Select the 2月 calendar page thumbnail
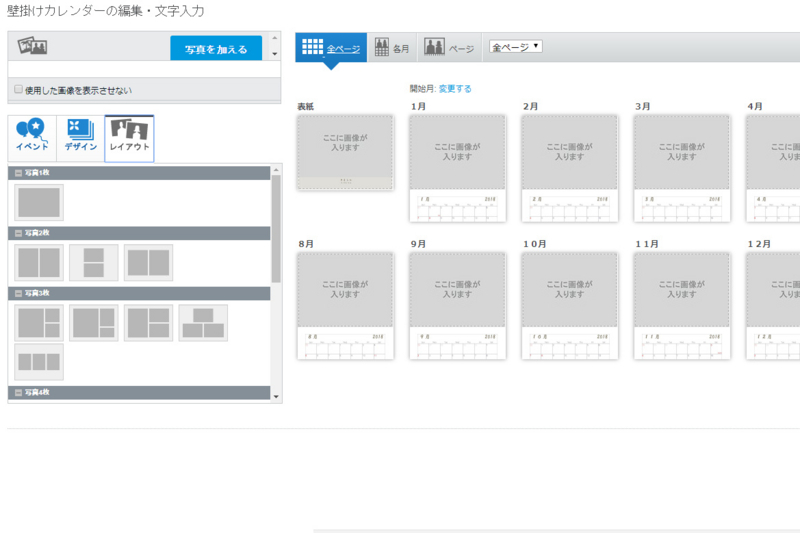Image resolution: width=800 pixels, height=533 pixels. (570, 168)
